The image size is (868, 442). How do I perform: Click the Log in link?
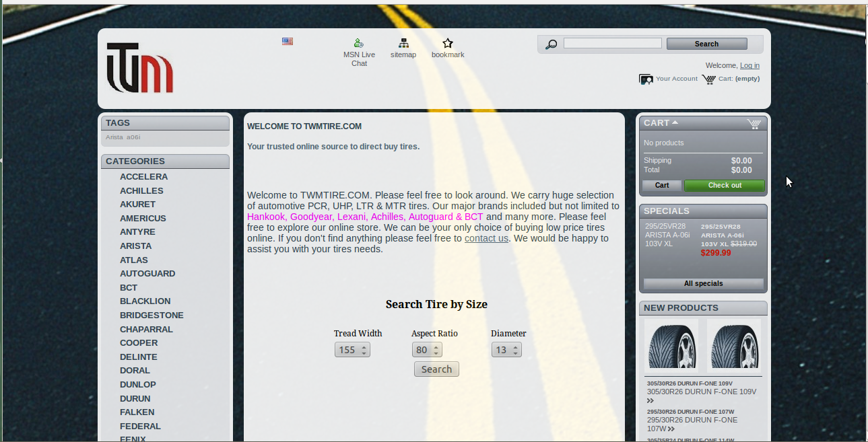coord(749,65)
